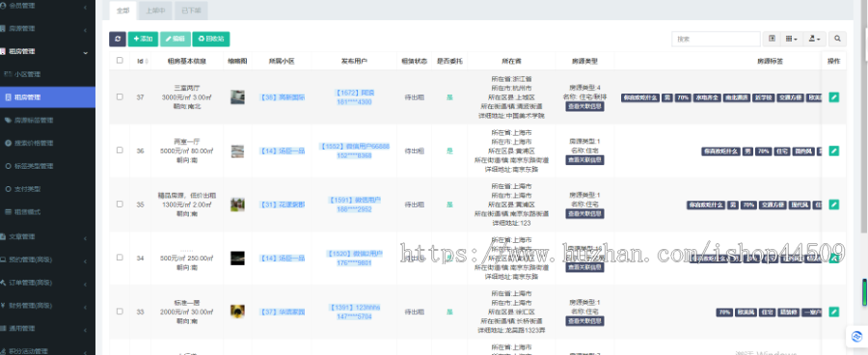Open the 【37】 community link in row 33
This screenshot has width=868, height=355.
coord(282,312)
